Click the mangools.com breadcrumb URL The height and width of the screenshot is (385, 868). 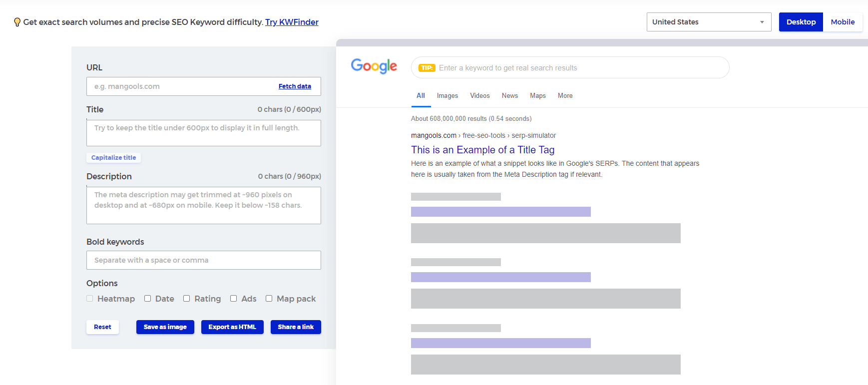coord(483,135)
